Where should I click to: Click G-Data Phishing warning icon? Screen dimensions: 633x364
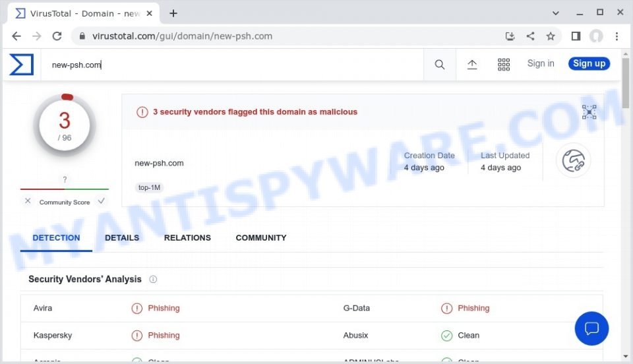coord(446,309)
